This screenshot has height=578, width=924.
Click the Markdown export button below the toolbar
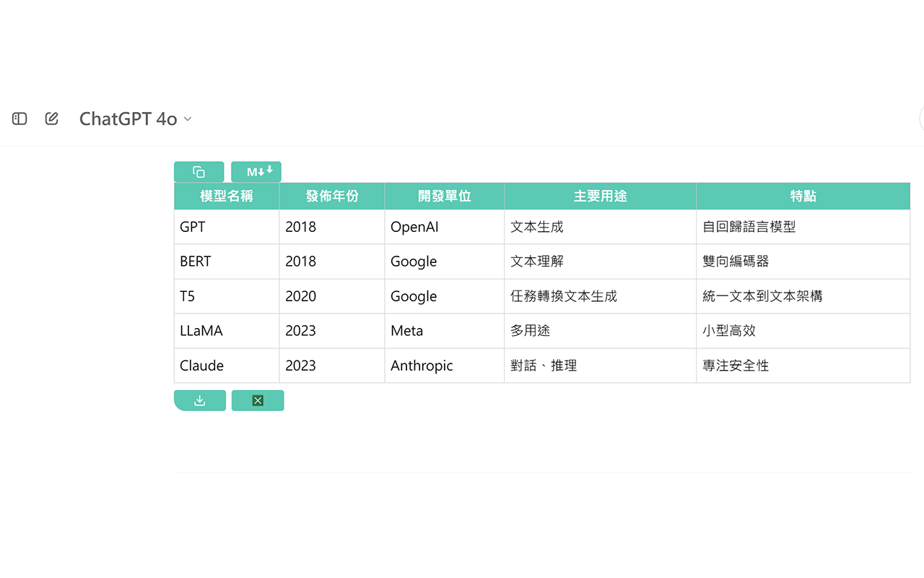[256, 171]
